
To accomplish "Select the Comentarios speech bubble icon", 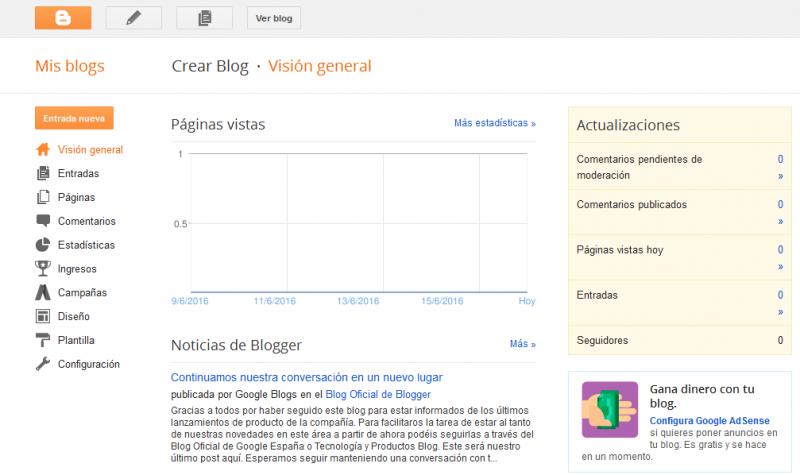I will pos(43,221).
